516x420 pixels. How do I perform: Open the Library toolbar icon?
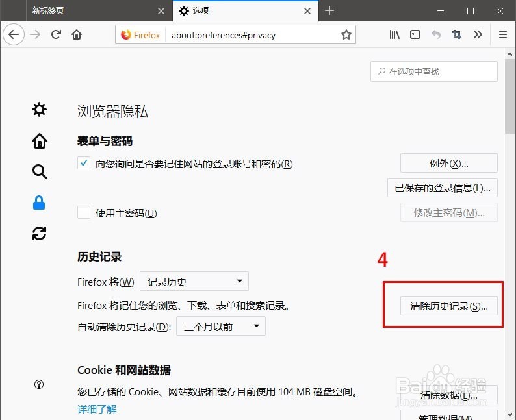click(x=394, y=34)
